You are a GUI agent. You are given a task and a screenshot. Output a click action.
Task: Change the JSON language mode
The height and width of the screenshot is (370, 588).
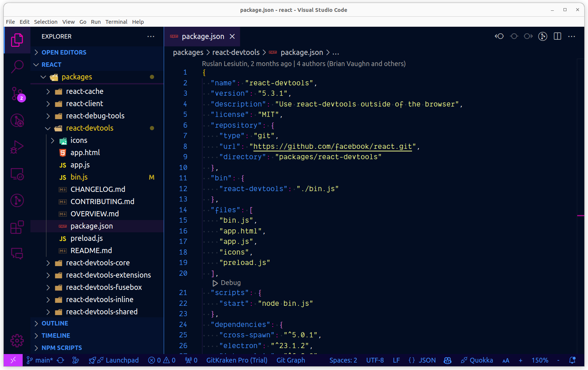point(427,360)
